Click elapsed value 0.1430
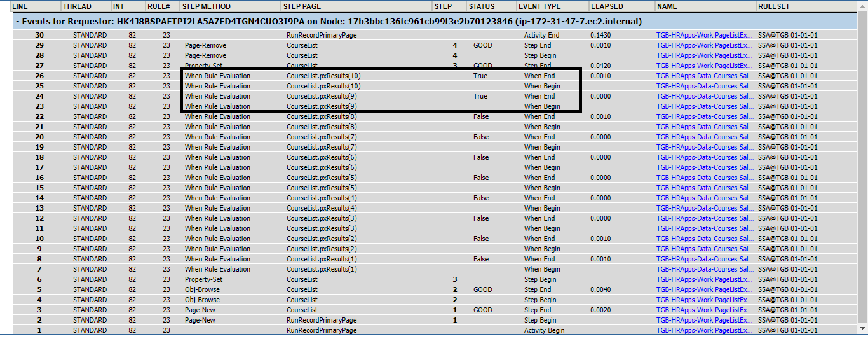This screenshot has width=868, height=355. coord(600,35)
